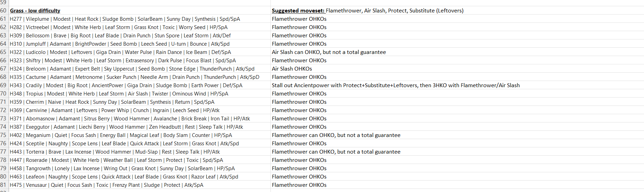The image size is (644, 192).
Task: Select row header 60
Action: point(4,11)
